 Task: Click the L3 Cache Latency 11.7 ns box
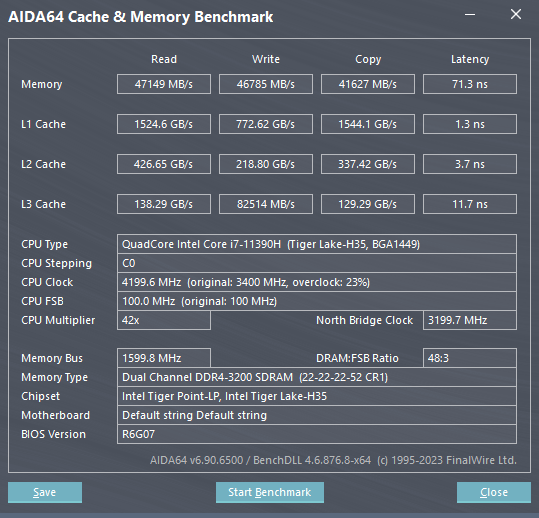(x=470, y=204)
